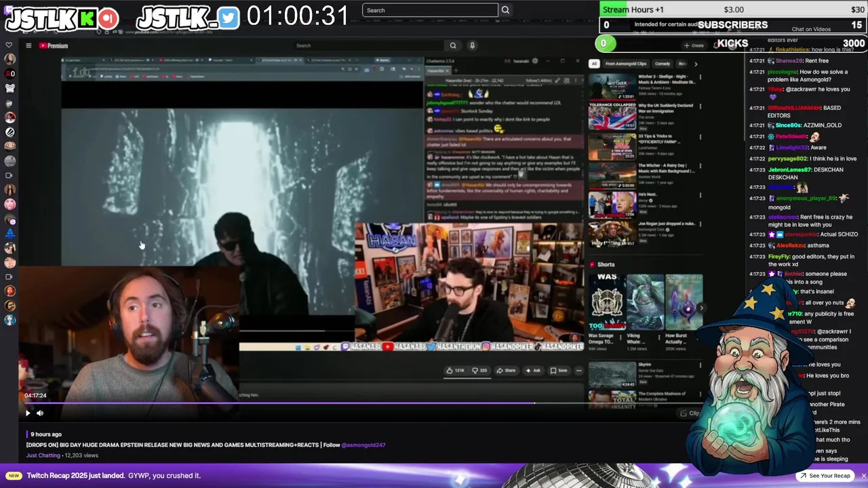Open more actions ellipsis under video
This screenshot has width=868, height=488.
[578, 371]
